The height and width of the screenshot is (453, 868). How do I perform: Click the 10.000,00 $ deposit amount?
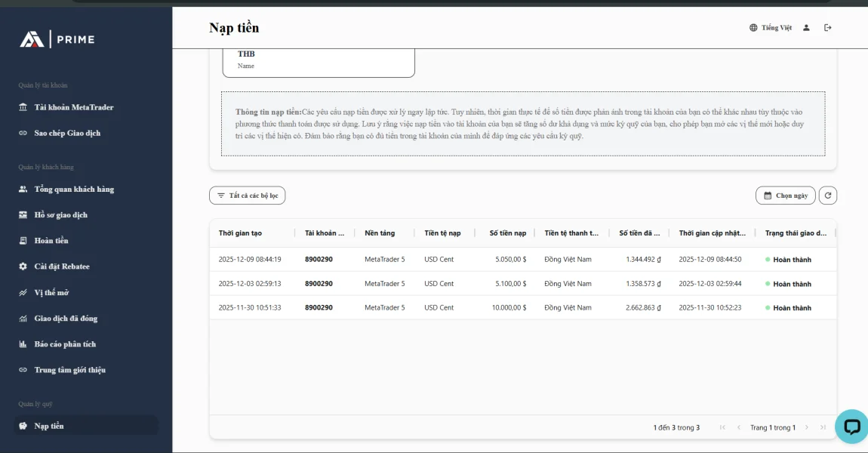[509, 307]
